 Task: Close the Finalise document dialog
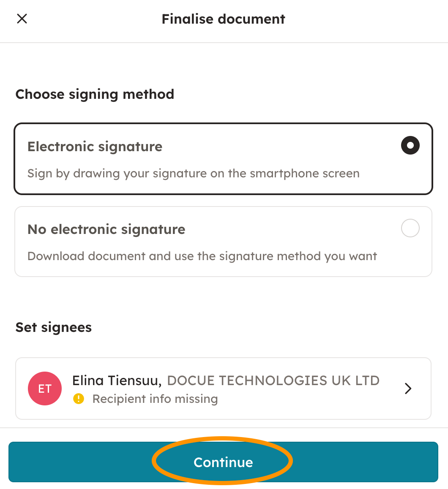coord(22,19)
